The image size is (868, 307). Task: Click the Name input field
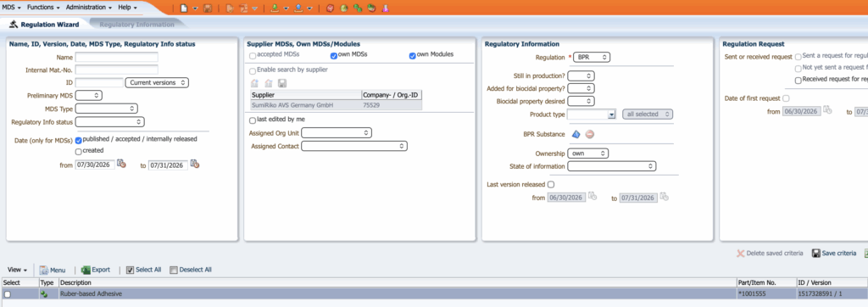coord(117,57)
